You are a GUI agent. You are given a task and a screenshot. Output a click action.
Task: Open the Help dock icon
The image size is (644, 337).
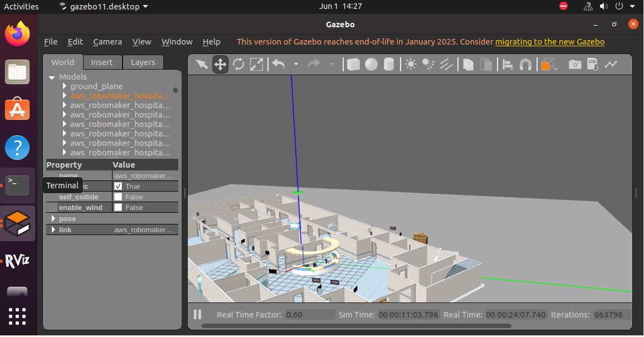[17, 148]
